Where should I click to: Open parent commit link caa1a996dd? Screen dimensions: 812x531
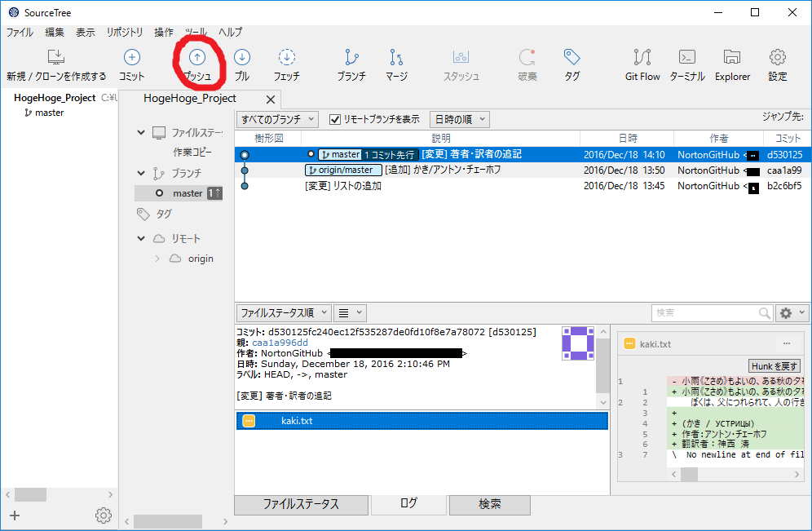tap(280, 343)
